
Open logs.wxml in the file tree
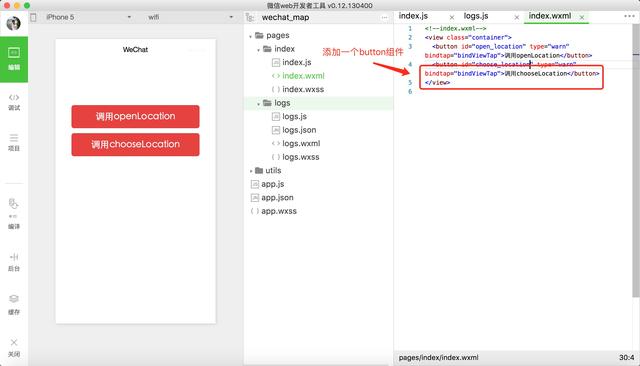pos(301,144)
